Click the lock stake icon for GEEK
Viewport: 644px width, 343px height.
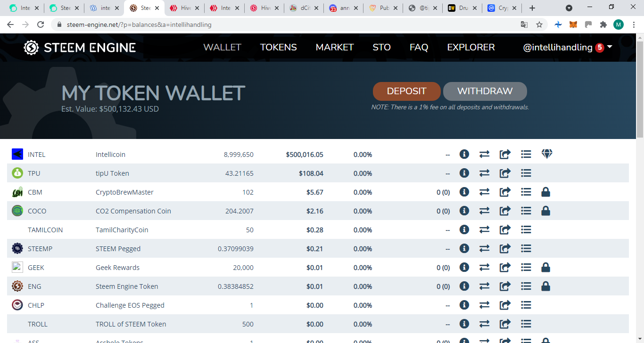pos(546,267)
